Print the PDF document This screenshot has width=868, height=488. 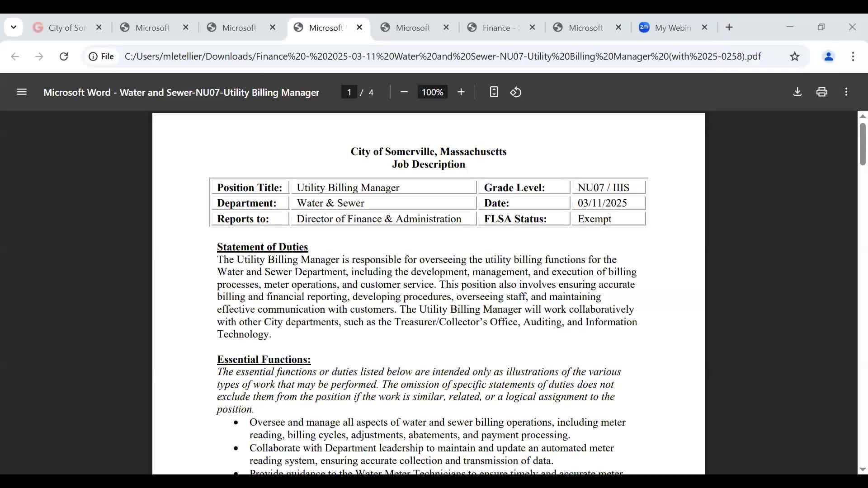point(822,92)
